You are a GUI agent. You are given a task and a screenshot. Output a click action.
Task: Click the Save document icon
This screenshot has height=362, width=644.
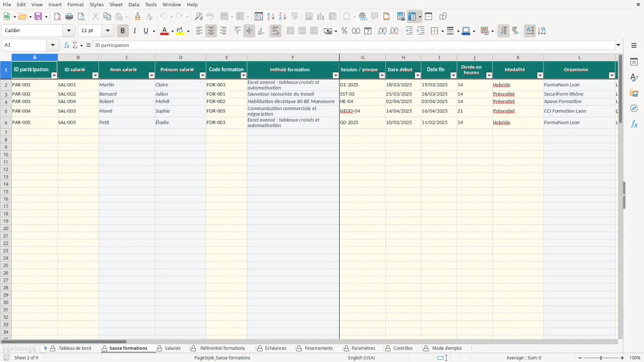[x=38, y=17]
